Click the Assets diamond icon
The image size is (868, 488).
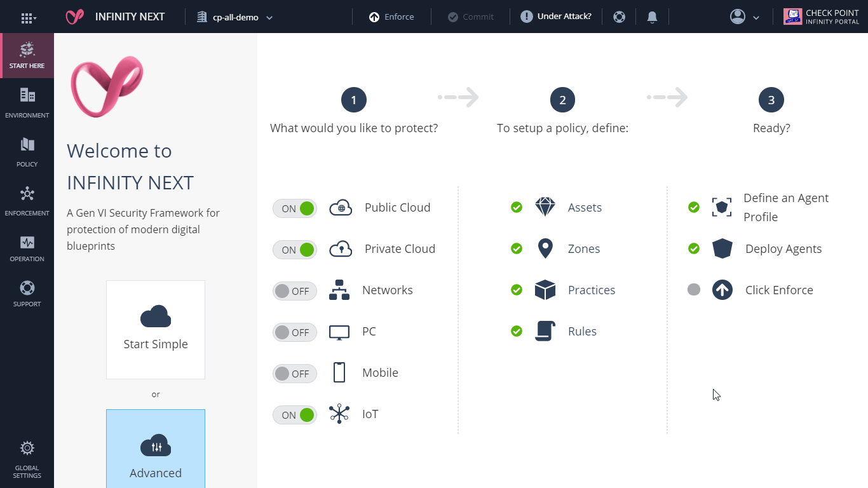(x=545, y=207)
